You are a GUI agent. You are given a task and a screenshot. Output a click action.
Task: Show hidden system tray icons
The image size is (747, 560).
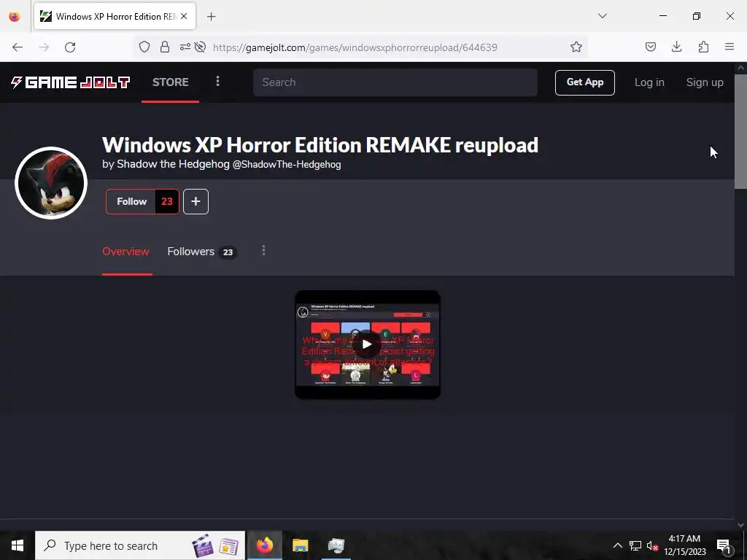pos(617,545)
